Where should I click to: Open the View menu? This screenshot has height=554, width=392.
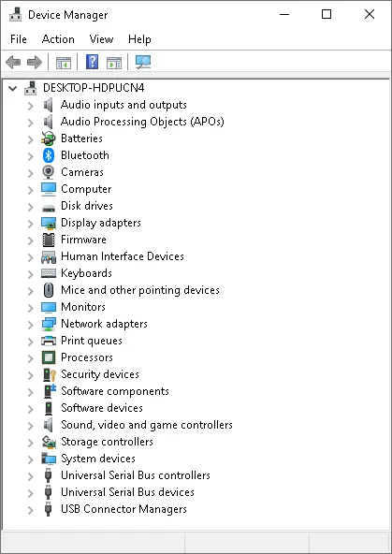coord(101,39)
